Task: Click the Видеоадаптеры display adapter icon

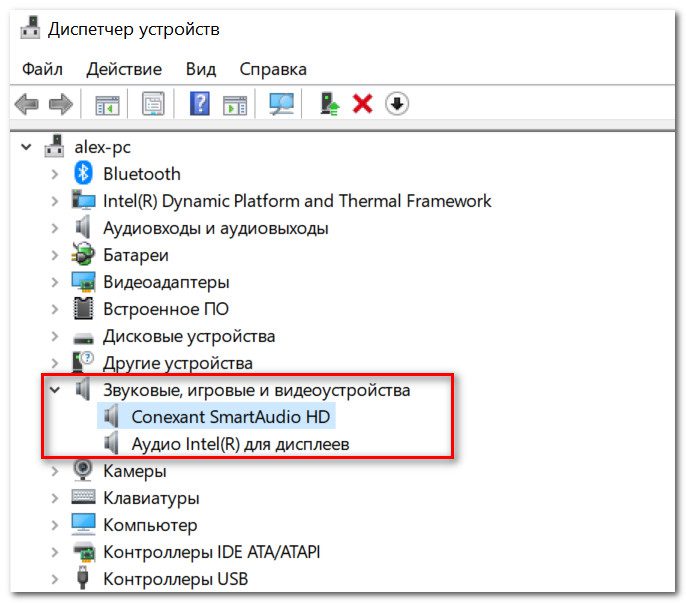Action: [83, 282]
